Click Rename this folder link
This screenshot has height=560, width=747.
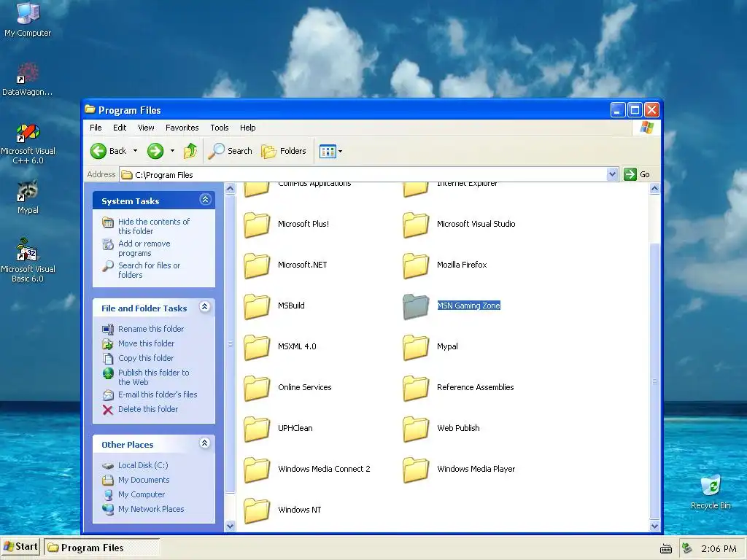point(150,329)
